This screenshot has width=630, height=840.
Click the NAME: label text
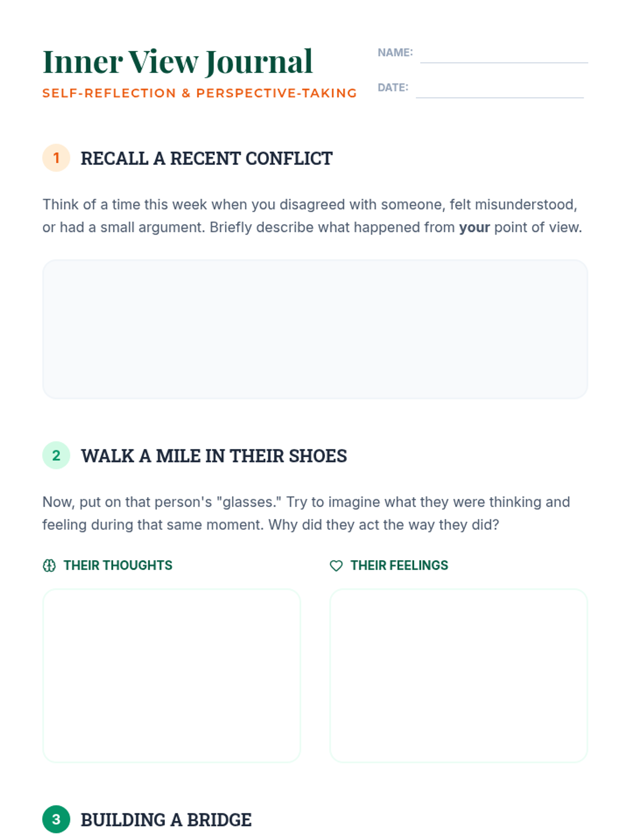(395, 52)
